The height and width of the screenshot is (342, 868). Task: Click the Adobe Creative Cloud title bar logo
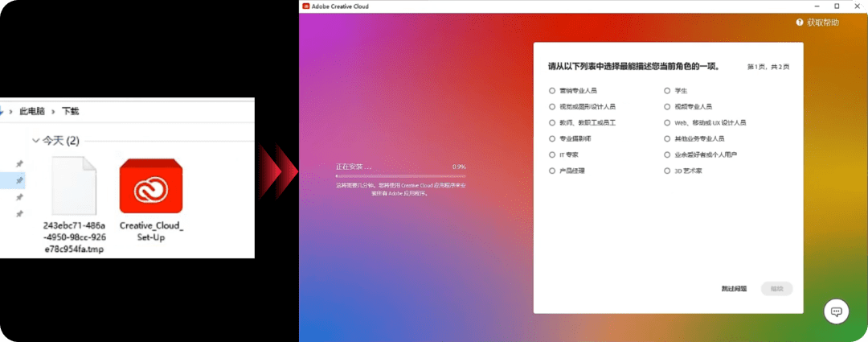(x=306, y=6)
